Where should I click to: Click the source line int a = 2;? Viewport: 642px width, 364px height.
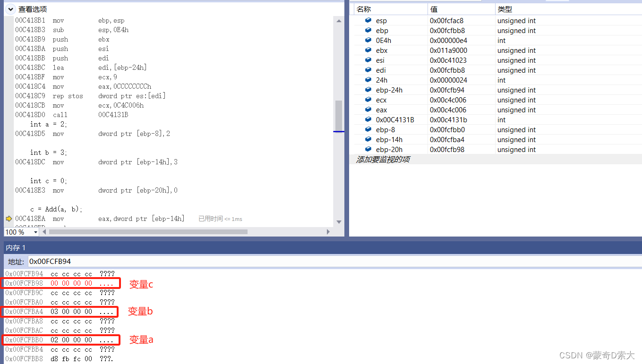coord(49,124)
